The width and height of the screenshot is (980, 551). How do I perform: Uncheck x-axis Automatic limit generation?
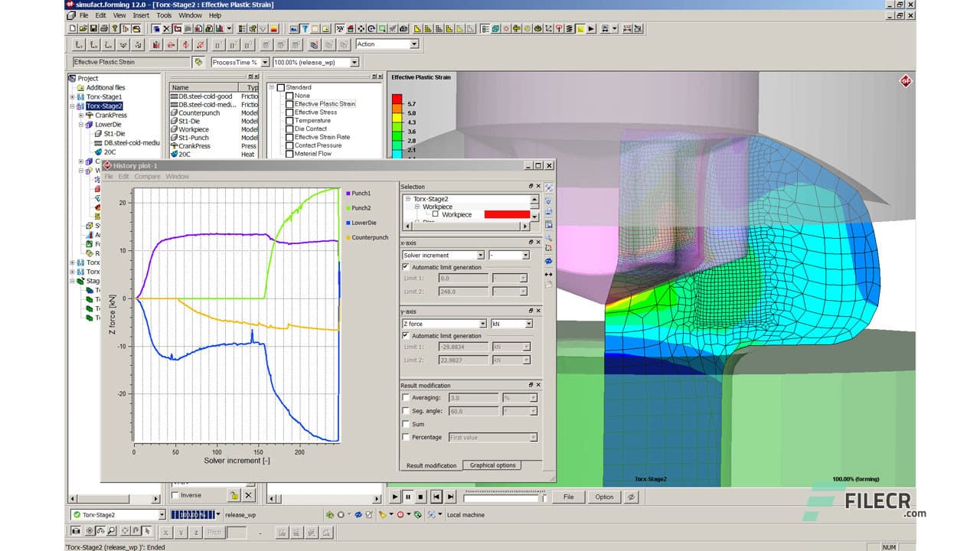[x=406, y=267]
